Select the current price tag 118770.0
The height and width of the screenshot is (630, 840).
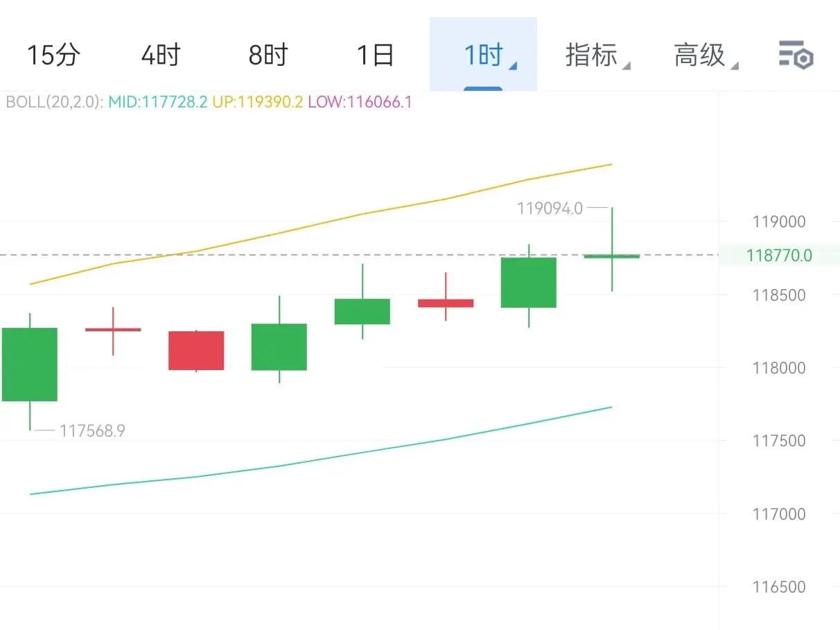tap(779, 256)
